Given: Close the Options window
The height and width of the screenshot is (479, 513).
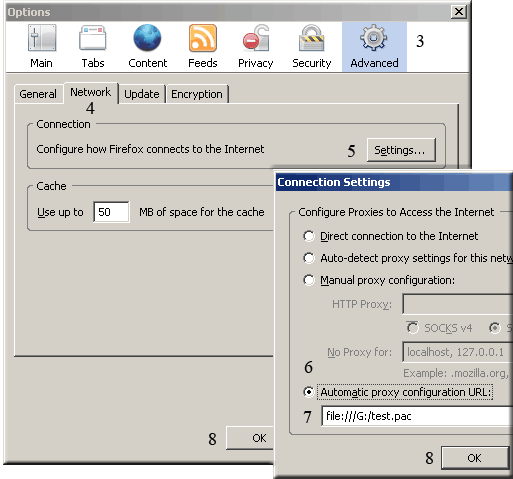Looking at the screenshot, I should coord(459,12).
